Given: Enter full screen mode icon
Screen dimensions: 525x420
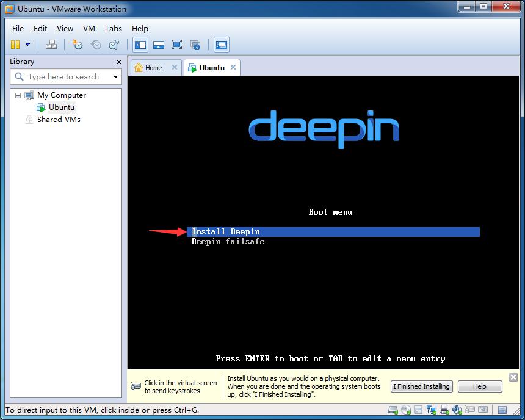Looking at the screenshot, I should [176, 45].
